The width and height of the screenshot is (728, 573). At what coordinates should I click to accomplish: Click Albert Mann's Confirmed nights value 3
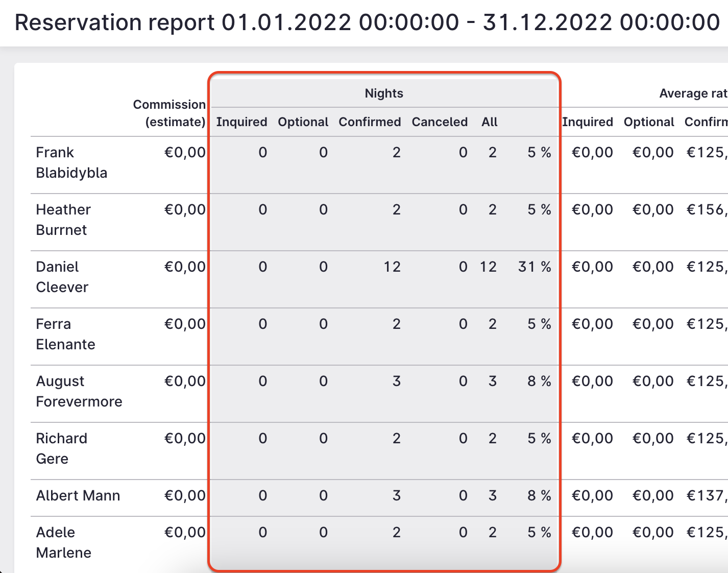pyautogui.click(x=397, y=495)
